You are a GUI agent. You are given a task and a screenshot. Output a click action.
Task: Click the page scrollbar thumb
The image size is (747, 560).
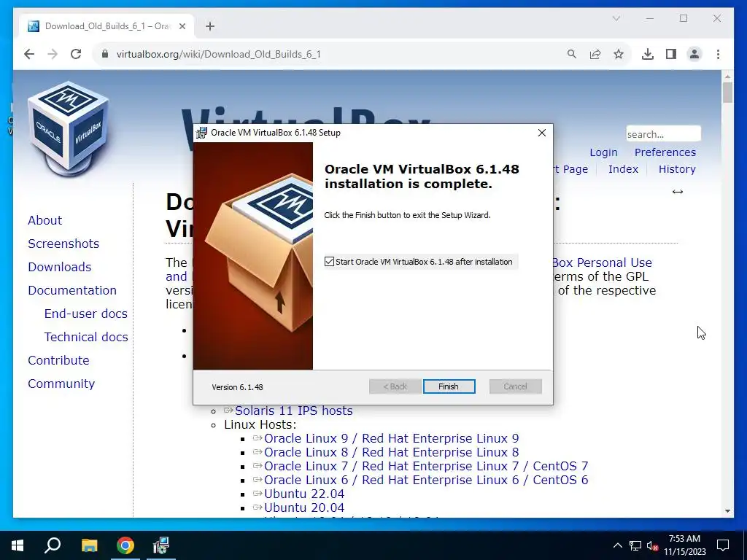[727, 93]
